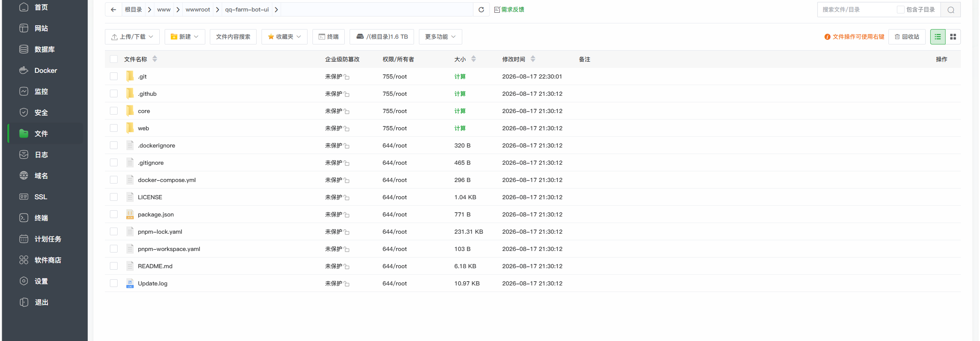Open 数据库 in sidebar
The height and width of the screenshot is (341, 980).
click(46, 49)
